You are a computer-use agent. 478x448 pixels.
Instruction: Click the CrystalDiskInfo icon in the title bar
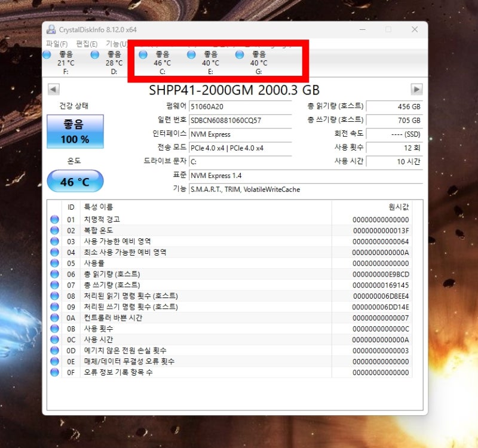click(52, 29)
